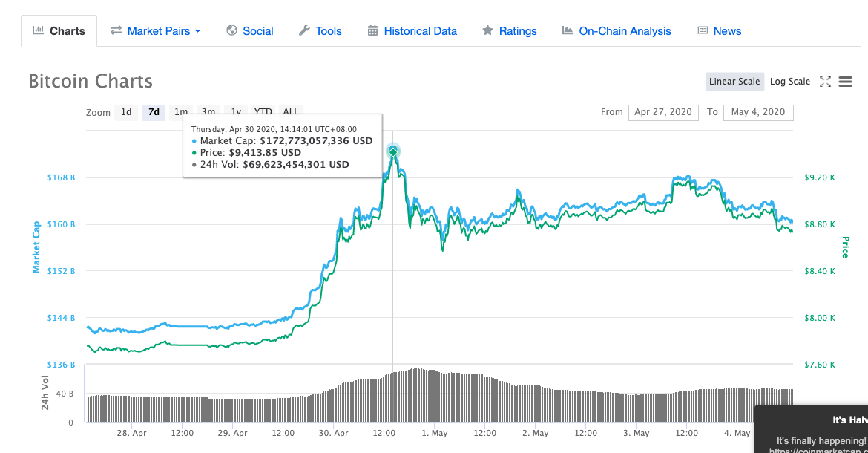Viewport: 868px width, 453px height.
Task: Click the bar chart icon on Charts tab
Action: point(38,30)
